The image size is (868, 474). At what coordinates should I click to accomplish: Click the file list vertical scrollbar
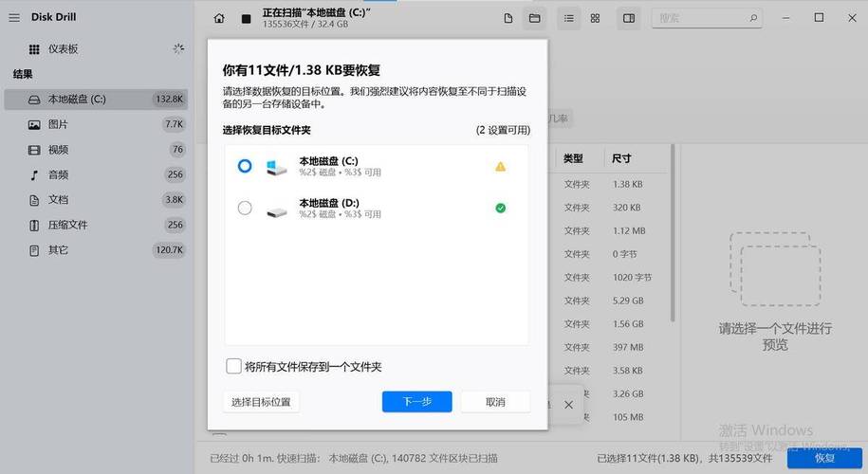tap(673, 233)
